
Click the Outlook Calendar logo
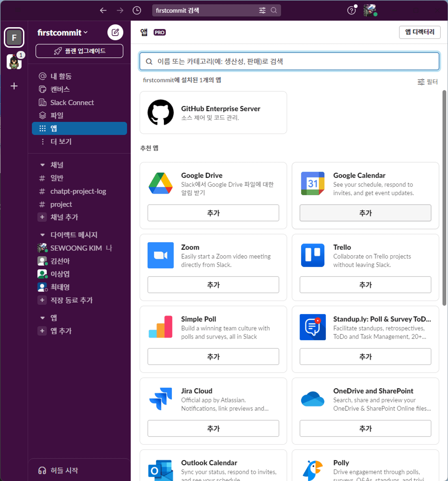[x=161, y=470]
